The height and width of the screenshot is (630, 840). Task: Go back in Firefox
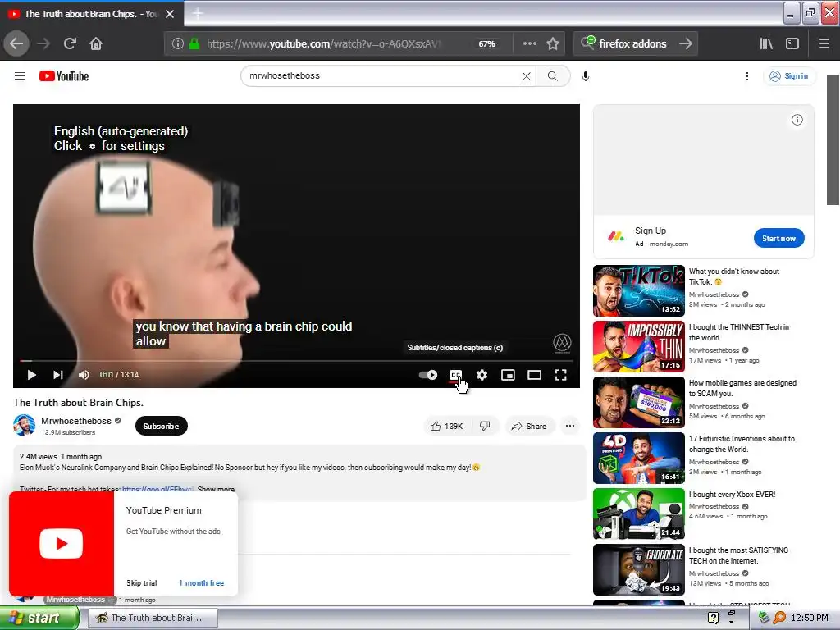16,44
